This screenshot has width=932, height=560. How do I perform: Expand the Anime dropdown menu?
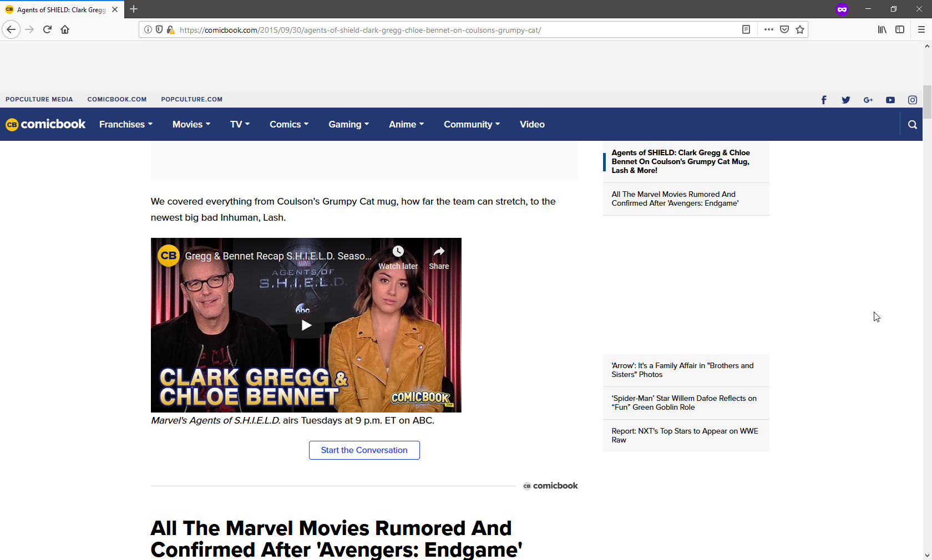pyautogui.click(x=406, y=124)
